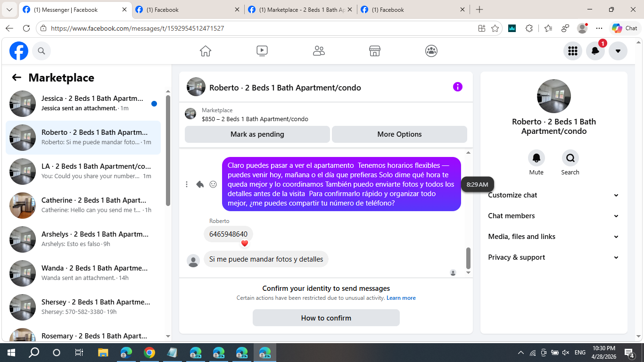Open the $850 listing title link

pos(255,119)
